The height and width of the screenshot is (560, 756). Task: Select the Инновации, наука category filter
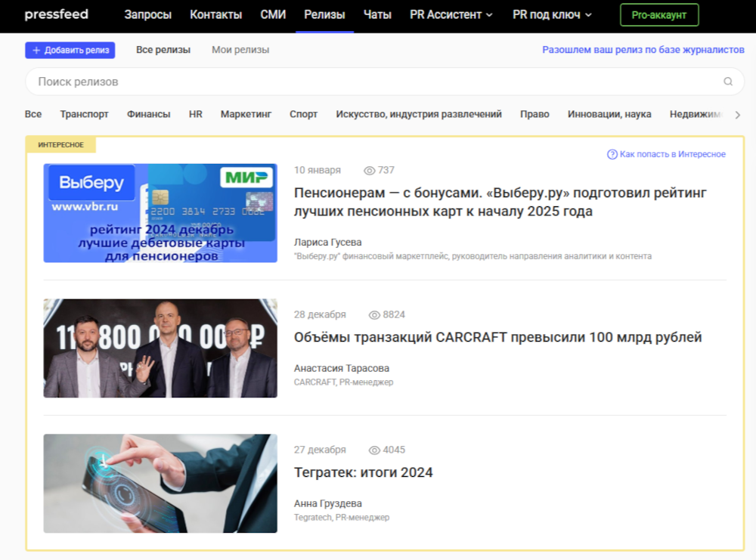(609, 114)
